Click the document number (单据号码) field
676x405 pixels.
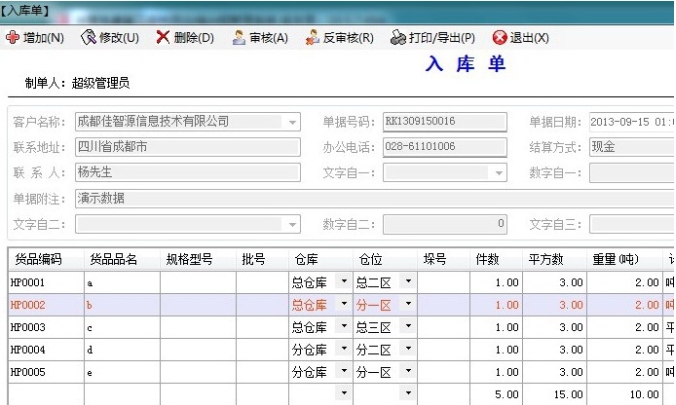(446, 122)
